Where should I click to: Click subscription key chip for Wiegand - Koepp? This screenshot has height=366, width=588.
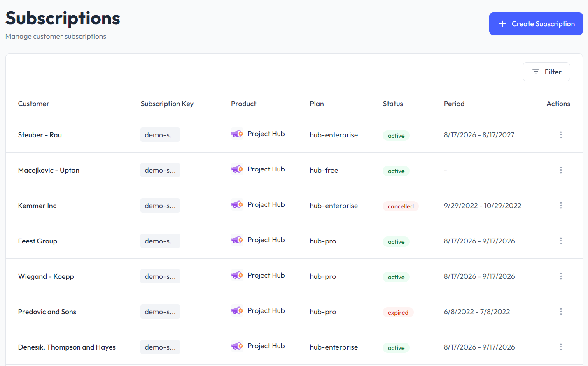tap(160, 276)
